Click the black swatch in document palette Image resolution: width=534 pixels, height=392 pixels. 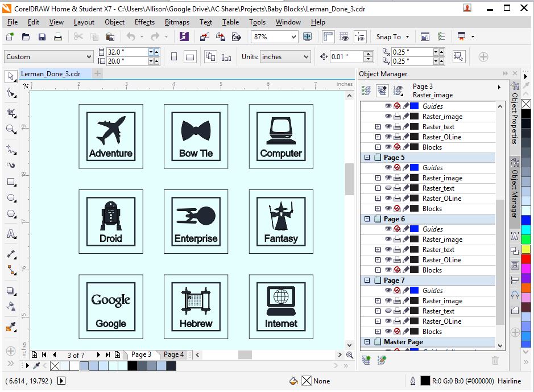tap(132, 366)
